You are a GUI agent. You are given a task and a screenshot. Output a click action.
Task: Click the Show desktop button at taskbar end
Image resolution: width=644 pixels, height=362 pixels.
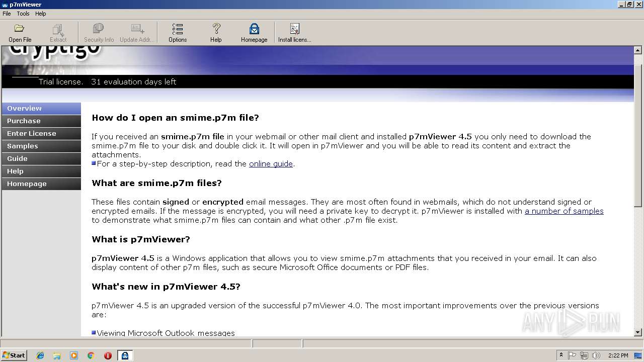(x=638, y=355)
